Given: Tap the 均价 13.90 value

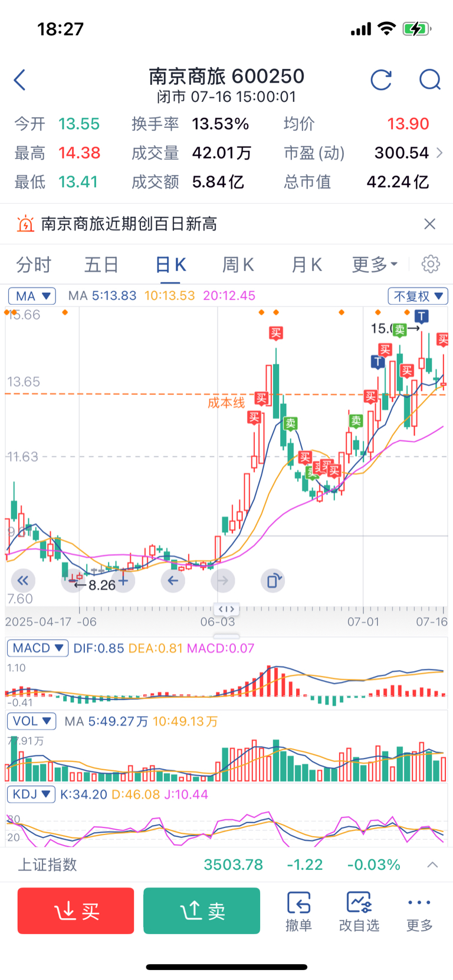Looking at the screenshot, I should click(x=408, y=124).
